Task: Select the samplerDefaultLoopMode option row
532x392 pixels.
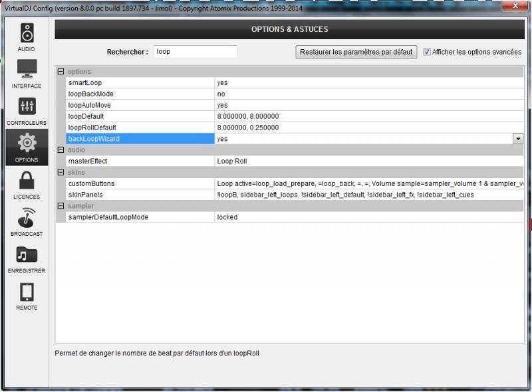Action: pos(295,217)
